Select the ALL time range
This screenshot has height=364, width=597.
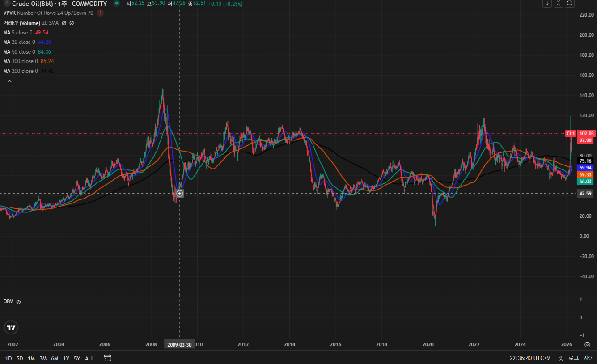click(x=89, y=358)
